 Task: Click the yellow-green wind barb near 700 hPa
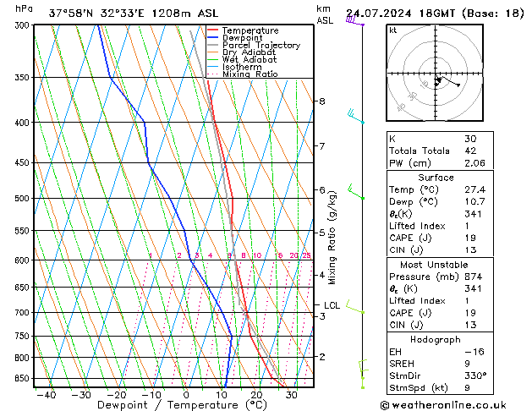pos(356,310)
